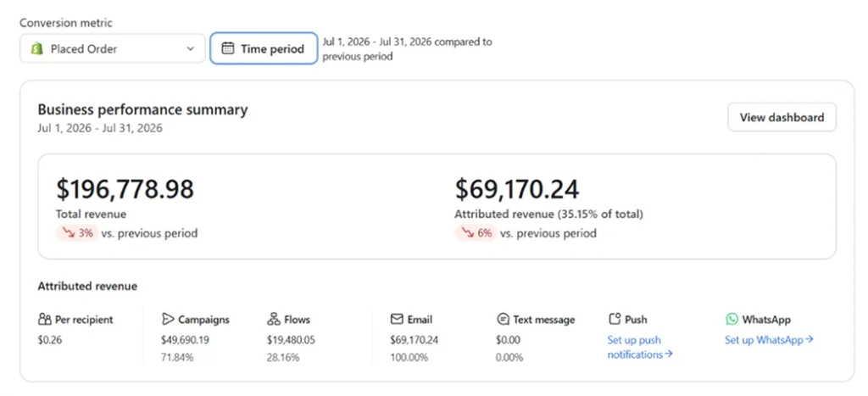The image size is (868, 396).
Task: Open the Placed Order conversion metric dropdown
Action: (113, 48)
